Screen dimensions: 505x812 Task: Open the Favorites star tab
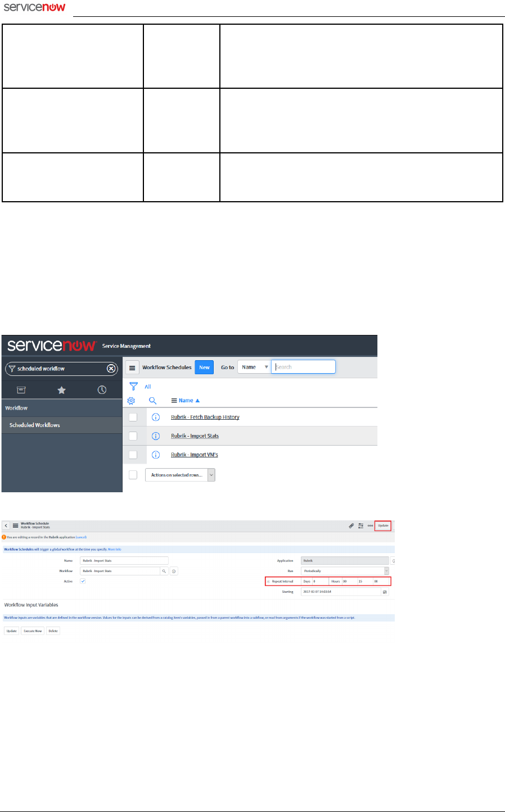click(61, 390)
